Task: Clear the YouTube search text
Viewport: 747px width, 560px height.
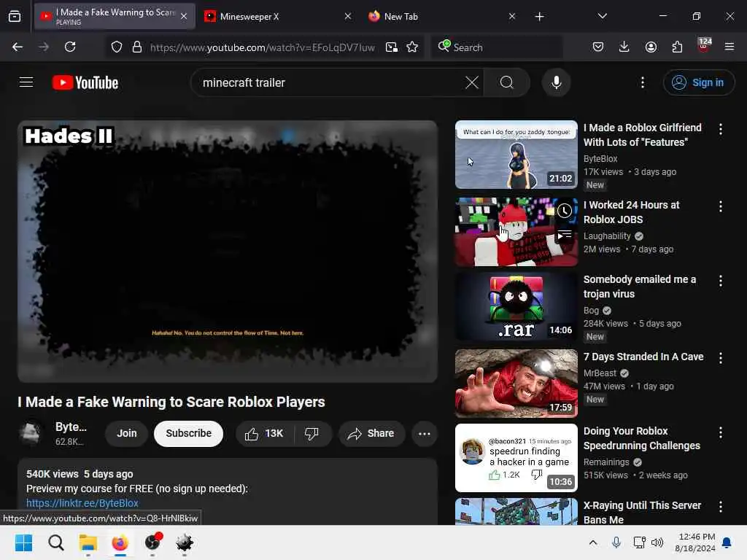Action: pyautogui.click(x=472, y=83)
